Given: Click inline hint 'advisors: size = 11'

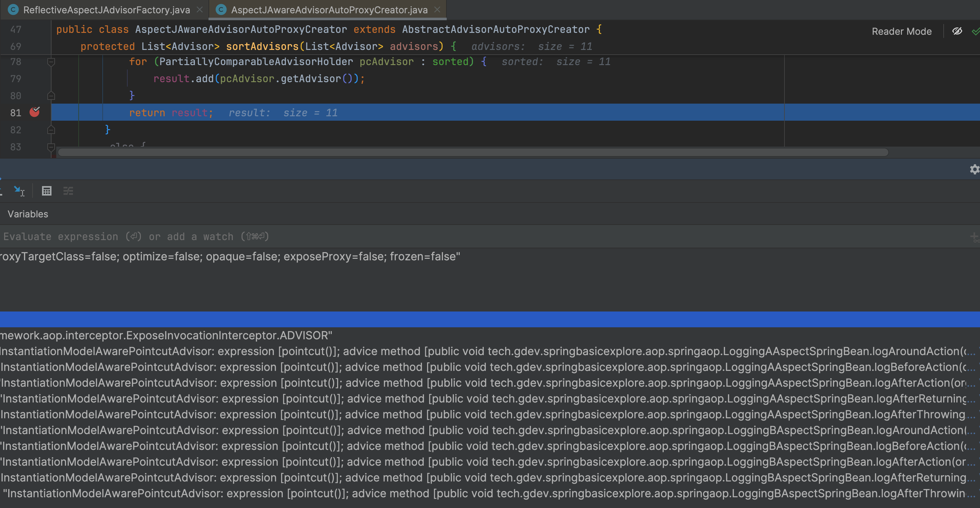Looking at the screenshot, I should (532, 46).
